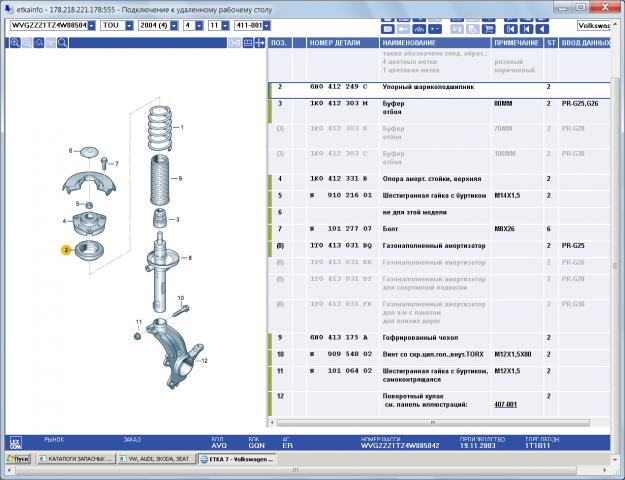Select part N 909 548 02
The height and width of the screenshot is (480, 625).
(341, 354)
